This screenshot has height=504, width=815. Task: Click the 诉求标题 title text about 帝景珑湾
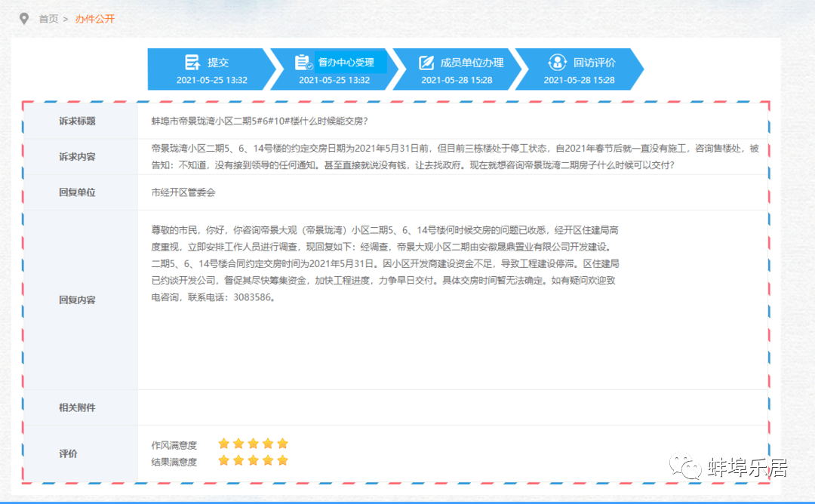pos(260,121)
